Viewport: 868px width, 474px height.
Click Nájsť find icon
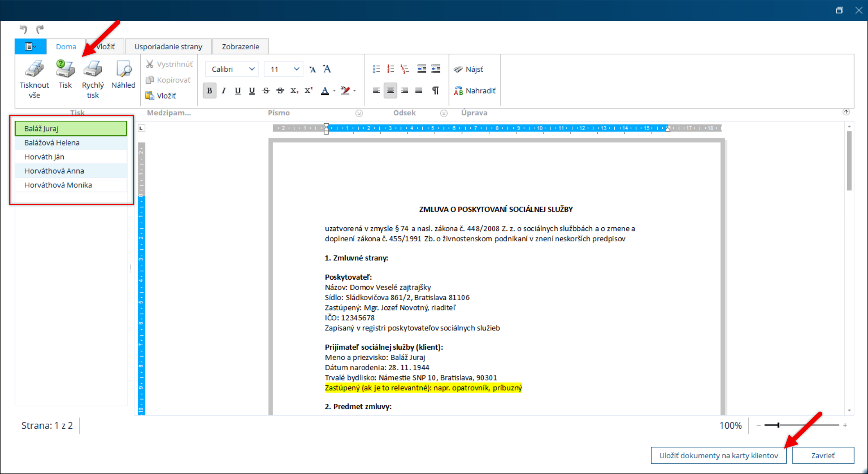(x=458, y=69)
